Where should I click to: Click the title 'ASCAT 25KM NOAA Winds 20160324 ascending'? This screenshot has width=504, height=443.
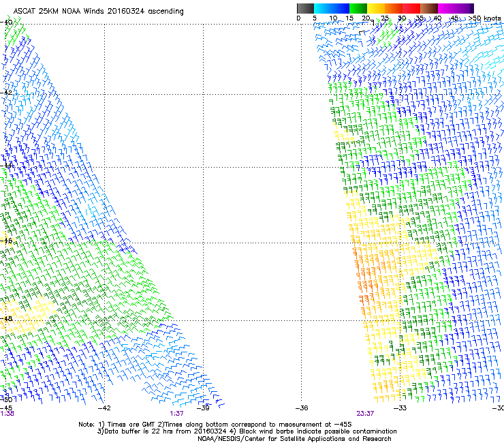98,12
